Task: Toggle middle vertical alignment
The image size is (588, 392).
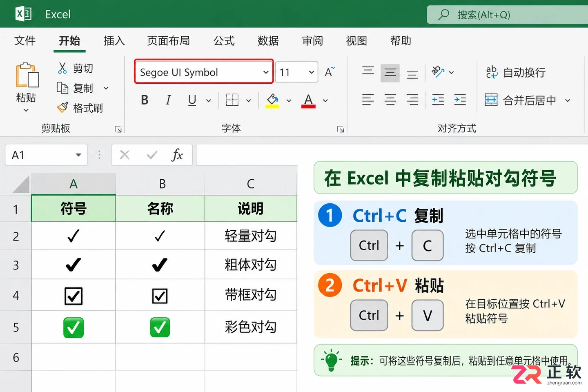Action: [x=390, y=73]
